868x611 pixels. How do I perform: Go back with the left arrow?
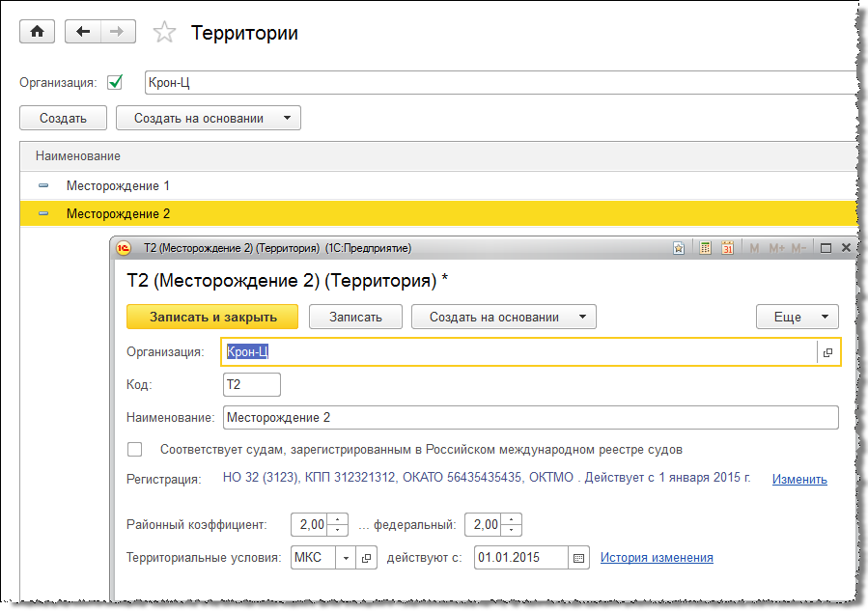point(83,32)
